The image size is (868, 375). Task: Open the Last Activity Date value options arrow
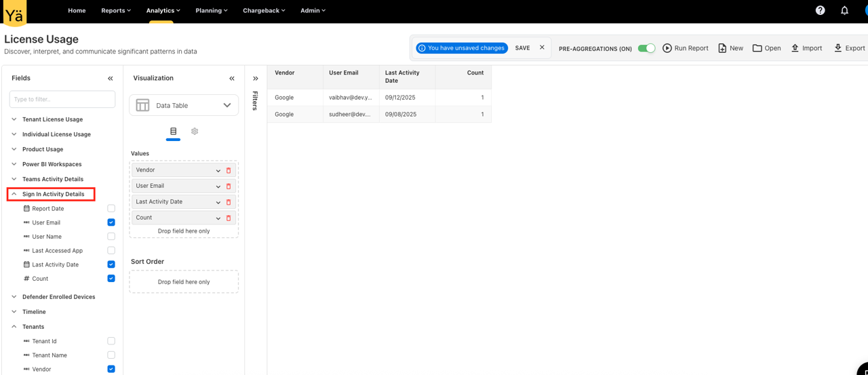tap(218, 203)
